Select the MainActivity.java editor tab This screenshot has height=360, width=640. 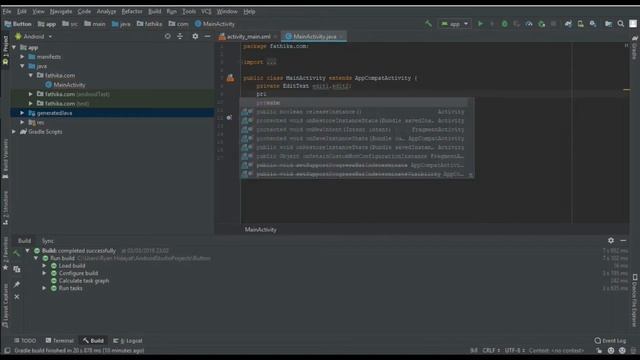click(x=314, y=36)
